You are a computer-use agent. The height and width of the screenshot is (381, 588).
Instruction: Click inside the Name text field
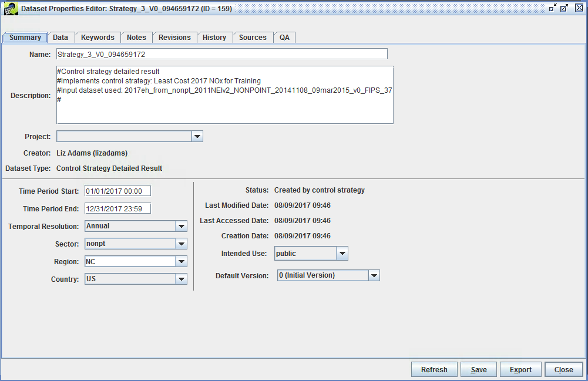(x=221, y=54)
